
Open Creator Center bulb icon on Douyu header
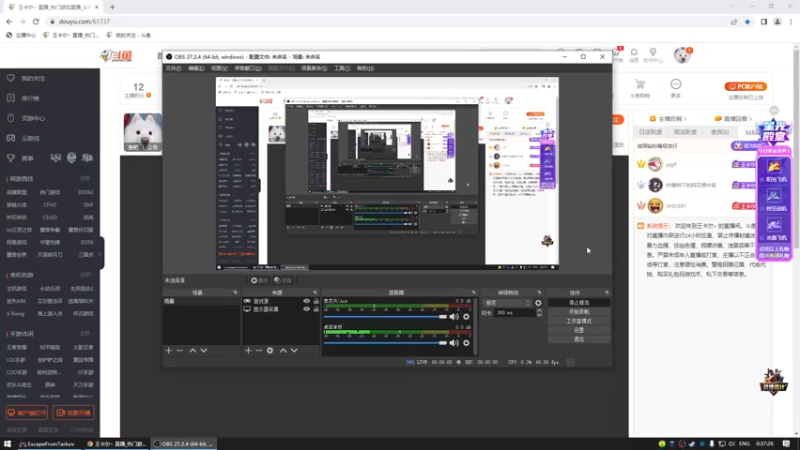pos(653,53)
